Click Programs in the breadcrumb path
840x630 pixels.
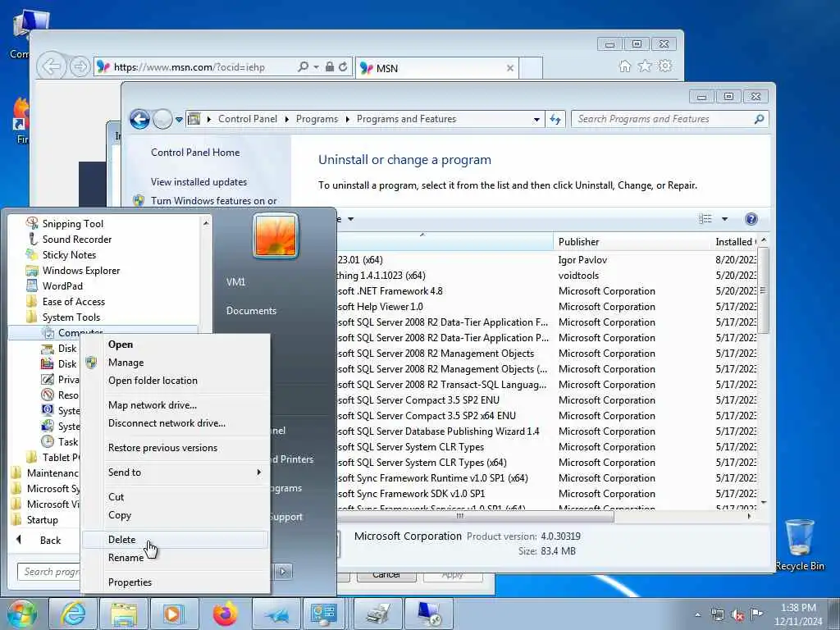[x=317, y=119]
